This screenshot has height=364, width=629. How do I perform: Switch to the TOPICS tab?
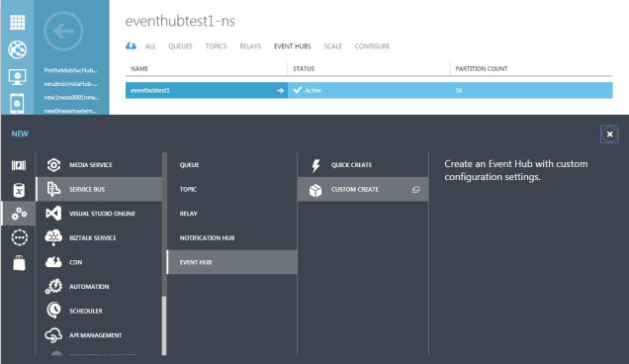tap(216, 46)
